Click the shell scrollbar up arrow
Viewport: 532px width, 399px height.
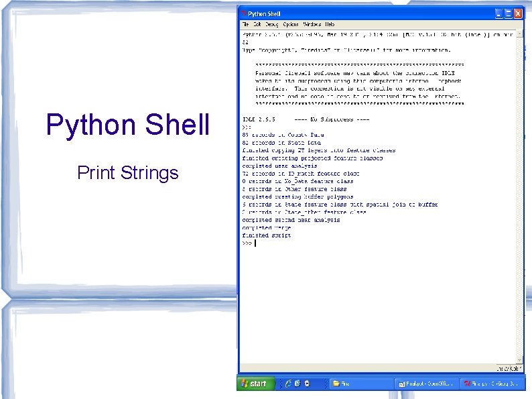click(x=519, y=35)
